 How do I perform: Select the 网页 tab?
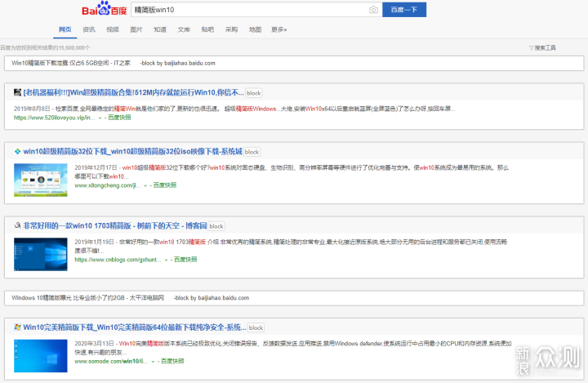(65, 29)
